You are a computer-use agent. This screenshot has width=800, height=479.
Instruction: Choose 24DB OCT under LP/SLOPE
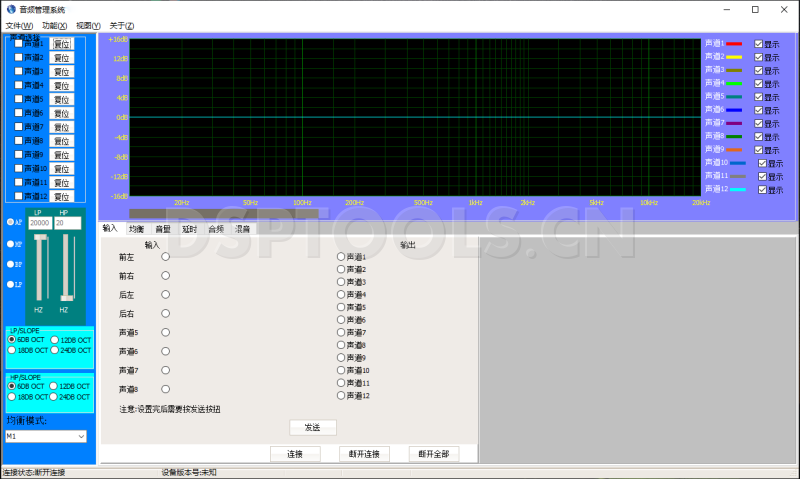click(54, 350)
